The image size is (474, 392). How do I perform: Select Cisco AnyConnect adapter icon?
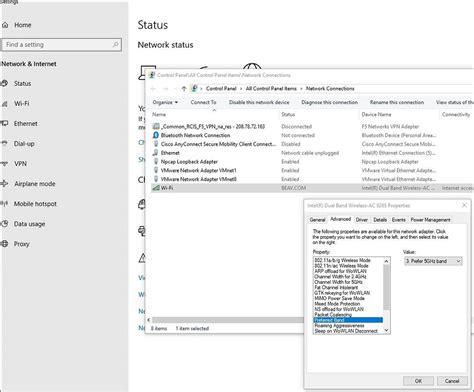click(156, 144)
